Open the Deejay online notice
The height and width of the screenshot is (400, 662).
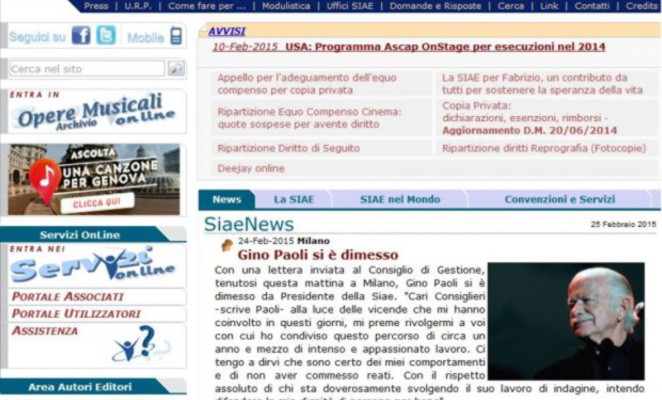[x=250, y=168]
